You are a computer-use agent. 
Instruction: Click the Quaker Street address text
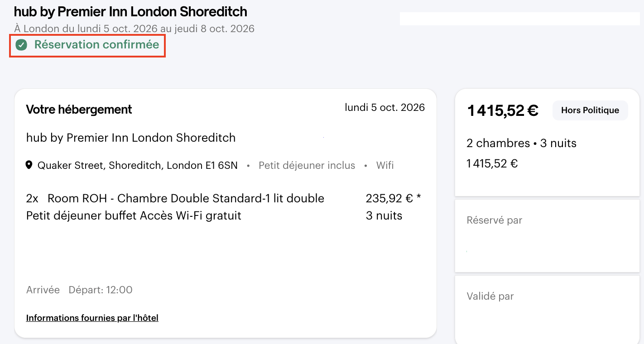tap(137, 166)
